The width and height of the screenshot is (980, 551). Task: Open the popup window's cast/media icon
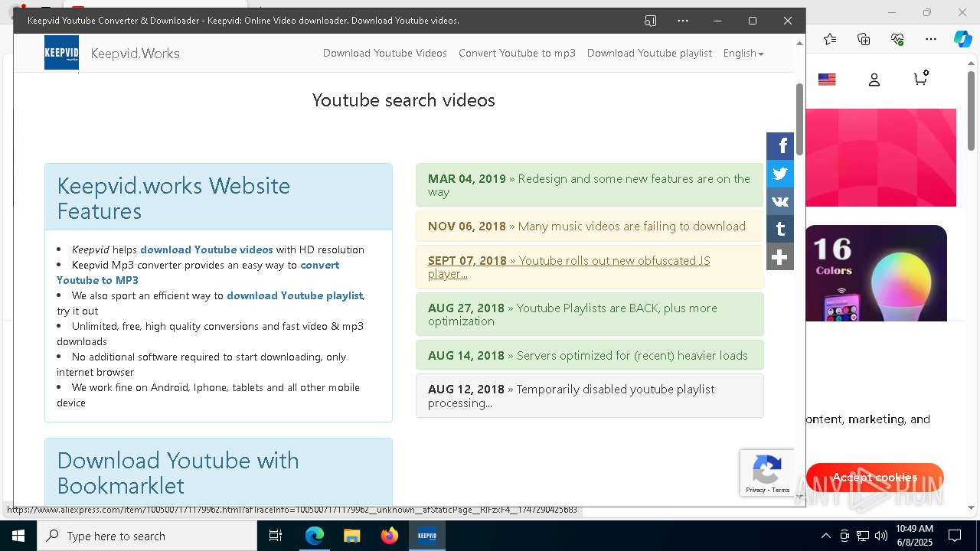[x=651, y=21]
